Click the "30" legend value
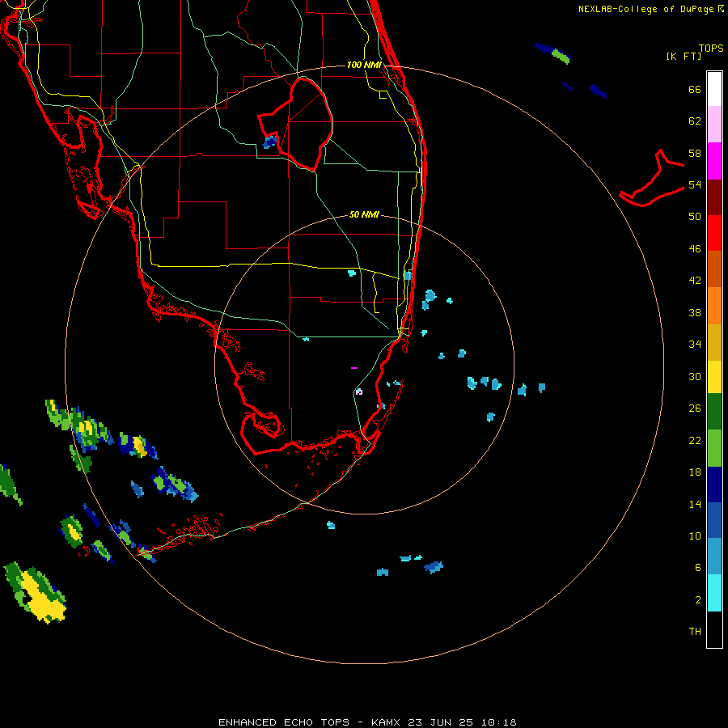 695,376
